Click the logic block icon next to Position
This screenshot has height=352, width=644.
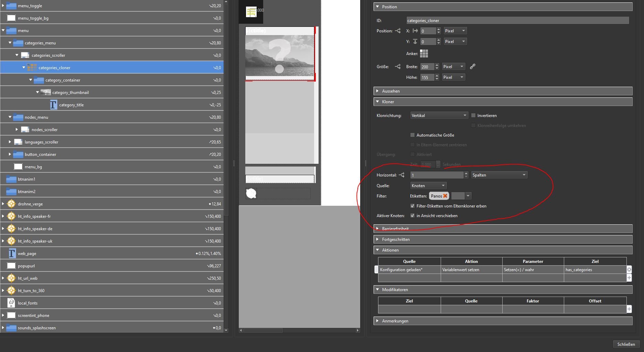pyautogui.click(x=398, y=31)
